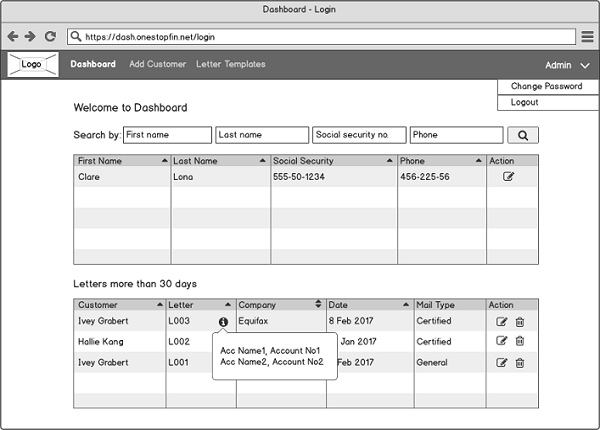Open the browser hamburger menu
This screenshot has height=430, width=600.
coord(587,37)
